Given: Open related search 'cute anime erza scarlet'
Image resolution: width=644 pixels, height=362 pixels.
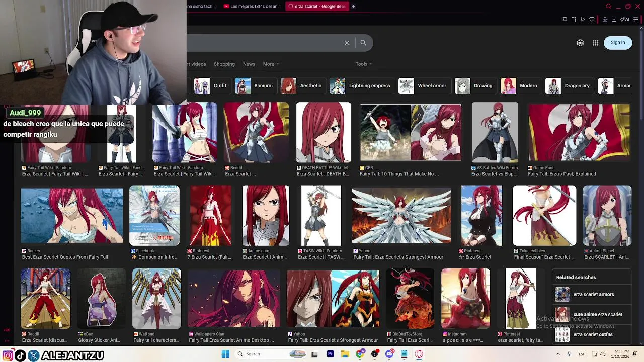Looking at the screenshot, I should 592,314.
